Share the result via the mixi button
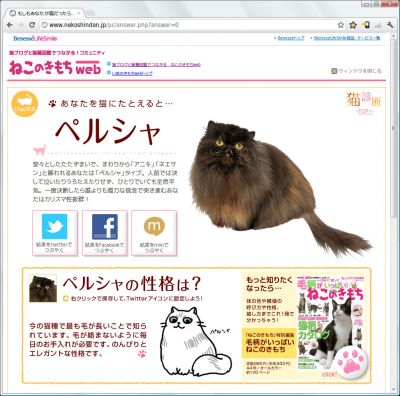 (154, 233)
